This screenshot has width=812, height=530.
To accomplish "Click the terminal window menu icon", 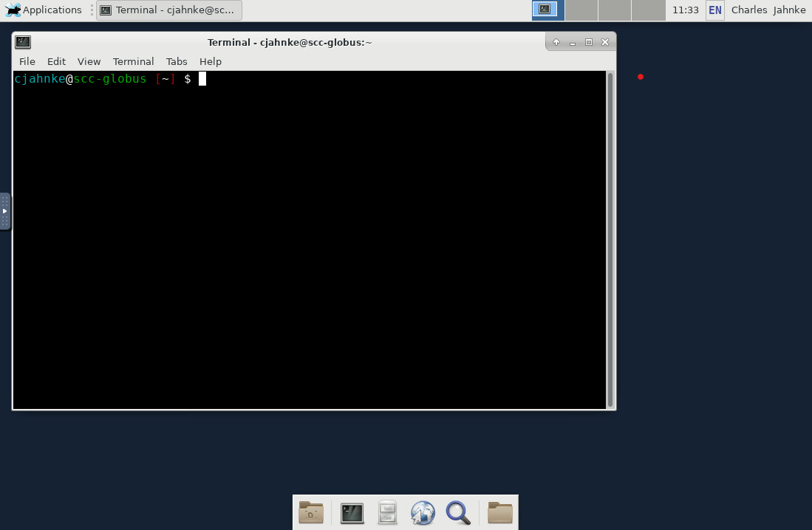I will (x=23, y=42).
